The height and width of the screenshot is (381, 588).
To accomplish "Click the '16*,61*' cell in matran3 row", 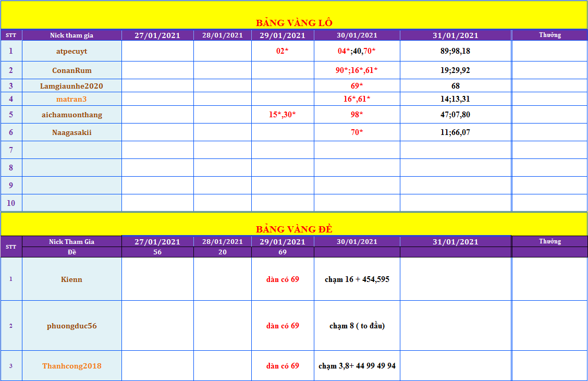I will 357,99.
